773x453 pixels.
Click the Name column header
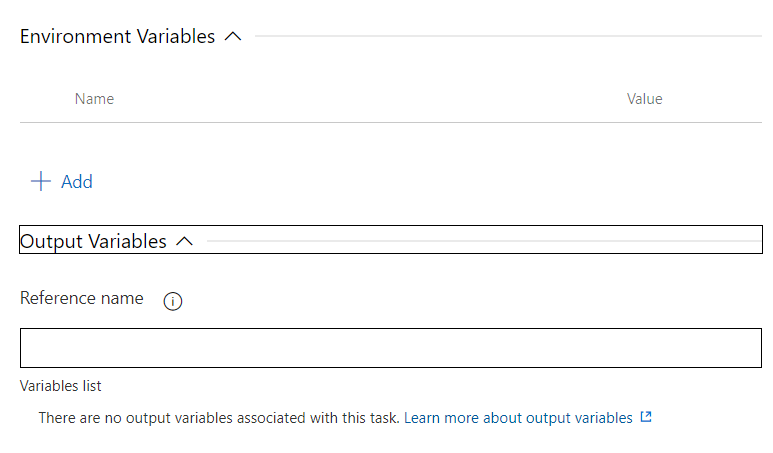tap(94, 99)
